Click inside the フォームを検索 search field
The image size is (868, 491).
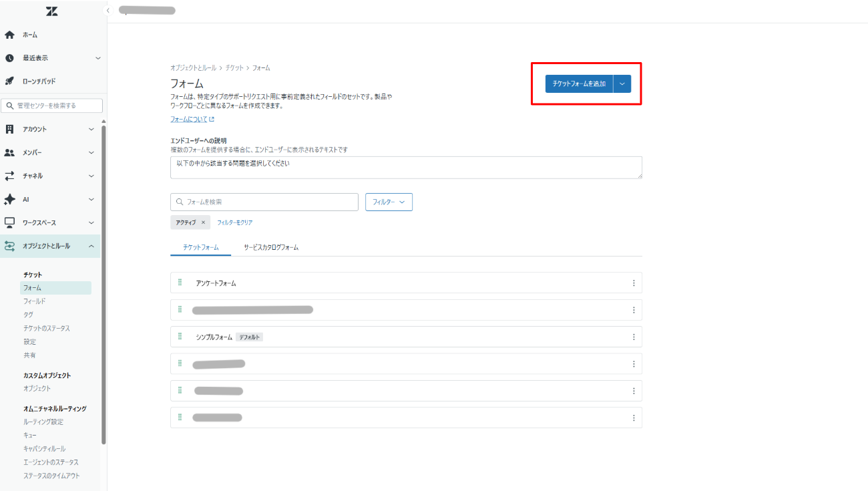click(x=264, y=202)
